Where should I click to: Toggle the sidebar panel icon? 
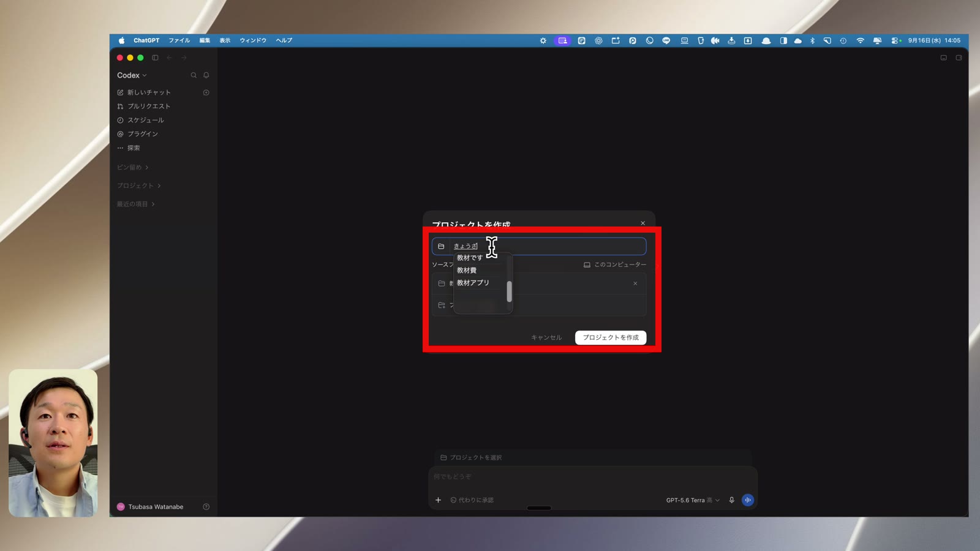click(x=155, y=58)
